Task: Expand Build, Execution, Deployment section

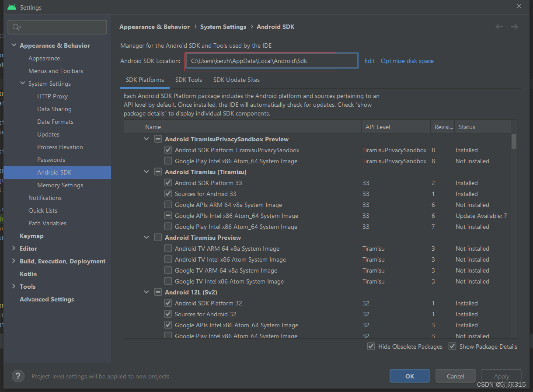Action: [14, 261]
